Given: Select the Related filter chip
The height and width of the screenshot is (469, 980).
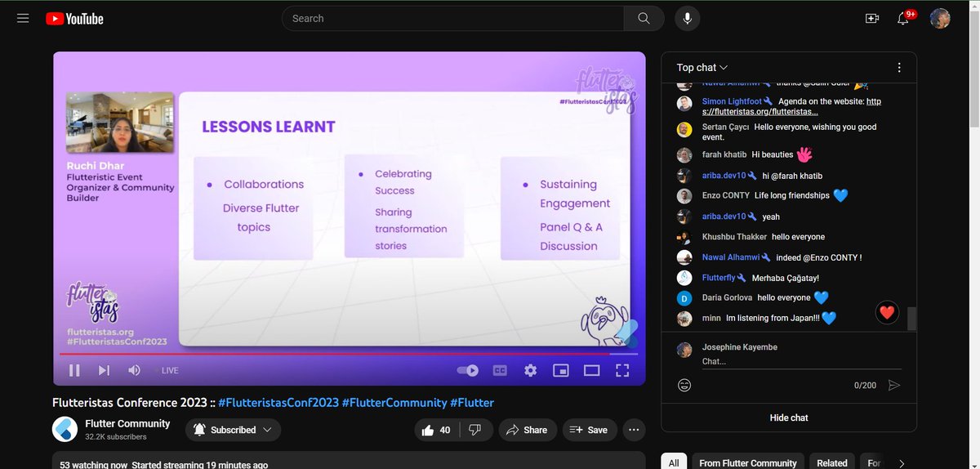Looking at the screenshot, I should coord(832,462).
